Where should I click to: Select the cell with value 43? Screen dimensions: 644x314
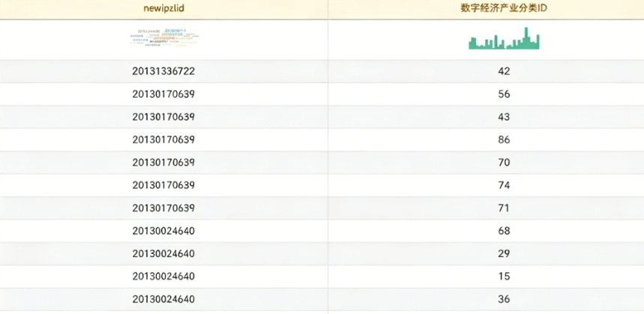[504, 117]
